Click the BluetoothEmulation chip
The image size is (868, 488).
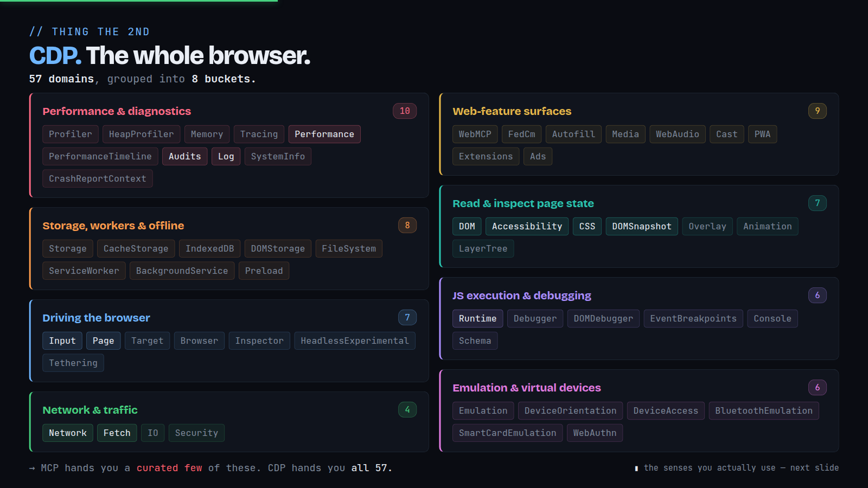tap(763, 410)
